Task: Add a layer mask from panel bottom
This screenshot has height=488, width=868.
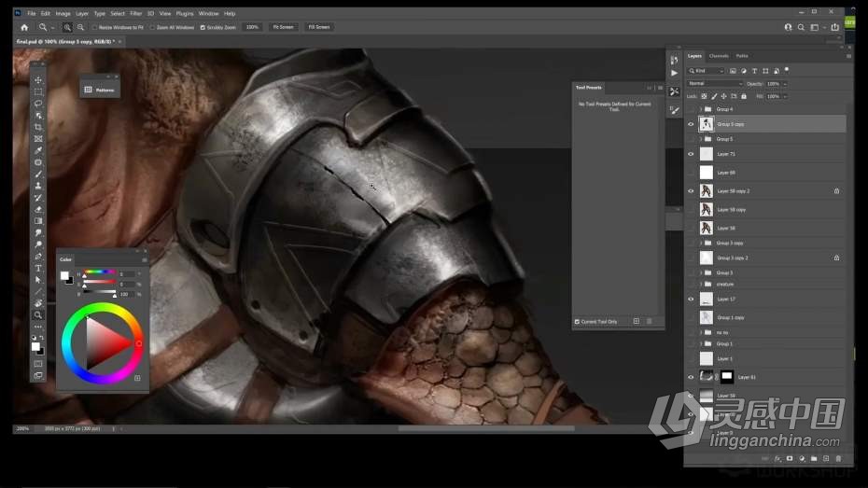Action: (790, 458)
